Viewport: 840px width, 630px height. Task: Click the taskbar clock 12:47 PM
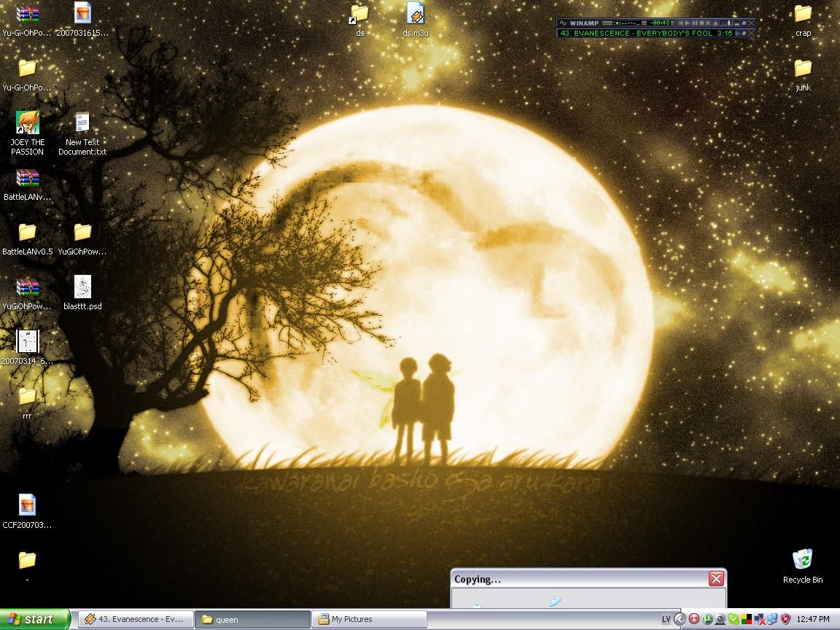pos(813,619)
